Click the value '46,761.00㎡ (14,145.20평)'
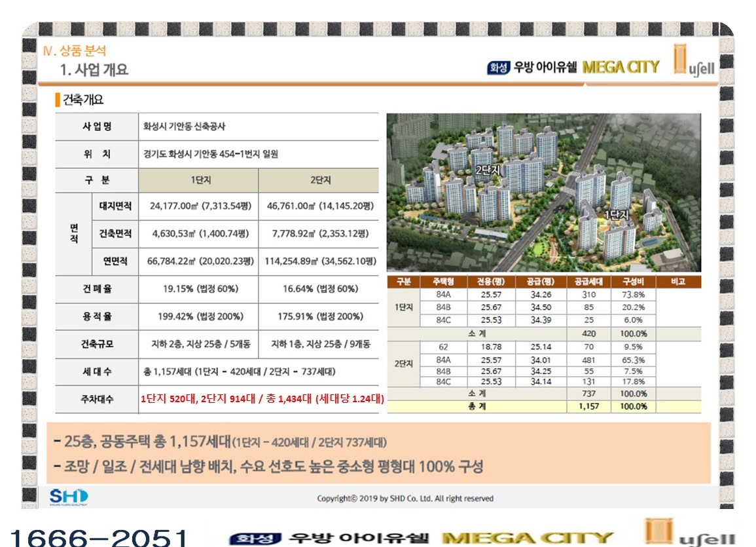The image size is (756, 547). (320, 206)
